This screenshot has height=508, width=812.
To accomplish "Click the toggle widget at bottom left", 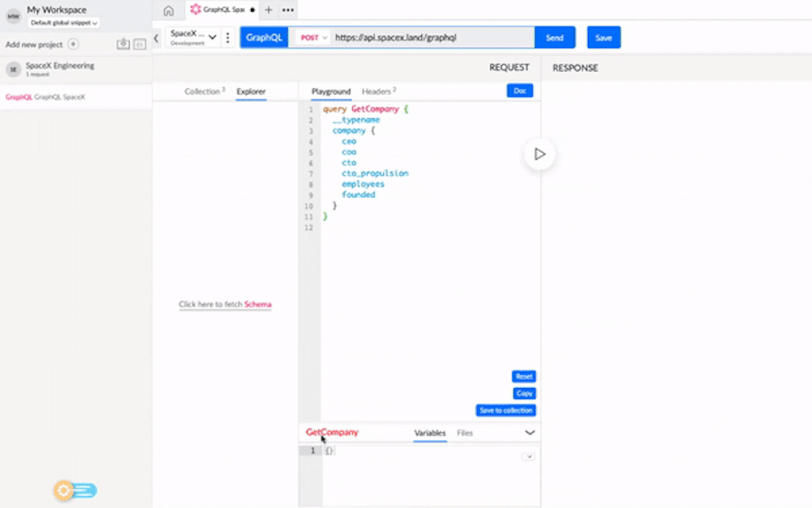I will 76,490.
